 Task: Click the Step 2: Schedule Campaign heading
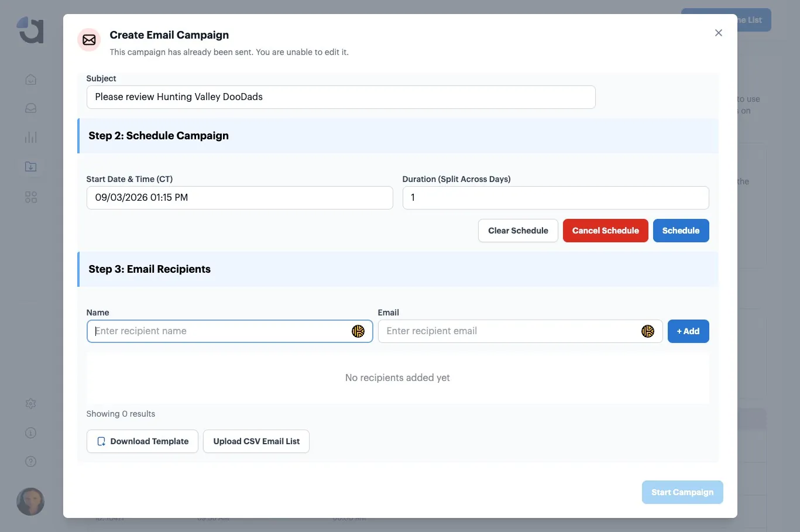[x=159, y=136]
